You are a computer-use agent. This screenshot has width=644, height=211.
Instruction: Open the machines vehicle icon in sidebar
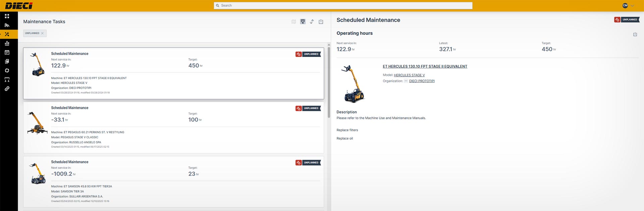[7, 25]
